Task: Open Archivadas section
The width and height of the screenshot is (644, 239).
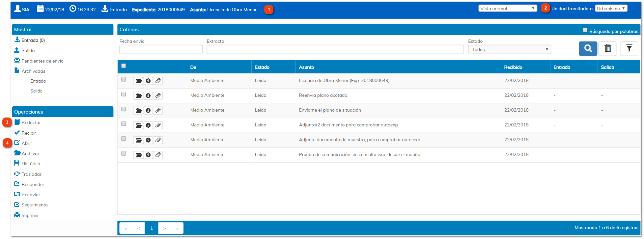Action: [30, 71]
